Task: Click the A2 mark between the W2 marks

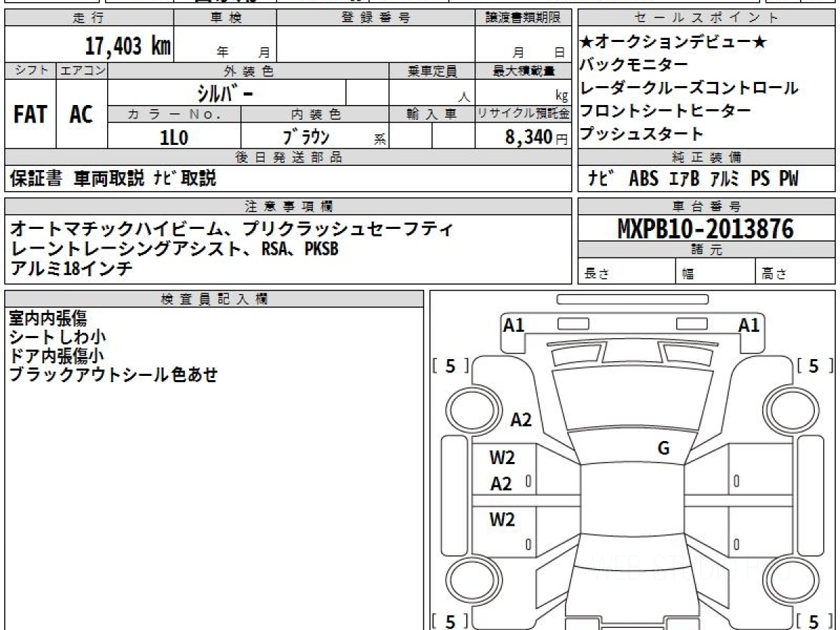Action: (500, 484)
